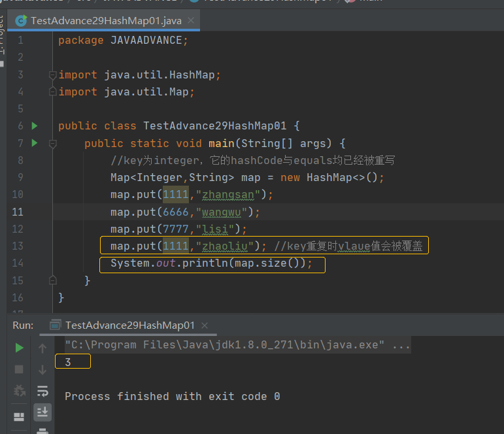Click "import java.util.Map;" line
Image resolution: width=504 pixels, height=434 pixels.
[x=126, y=92]
